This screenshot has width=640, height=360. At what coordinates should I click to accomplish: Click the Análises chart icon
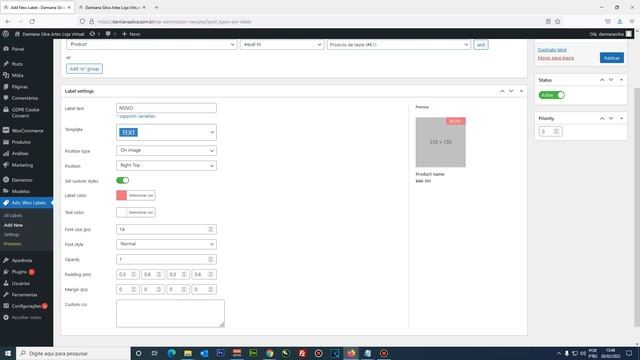6,153
